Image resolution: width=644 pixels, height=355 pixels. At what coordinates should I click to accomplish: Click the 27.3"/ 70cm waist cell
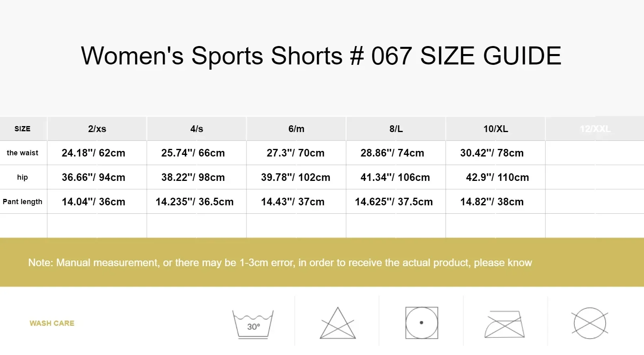[295, 153]
